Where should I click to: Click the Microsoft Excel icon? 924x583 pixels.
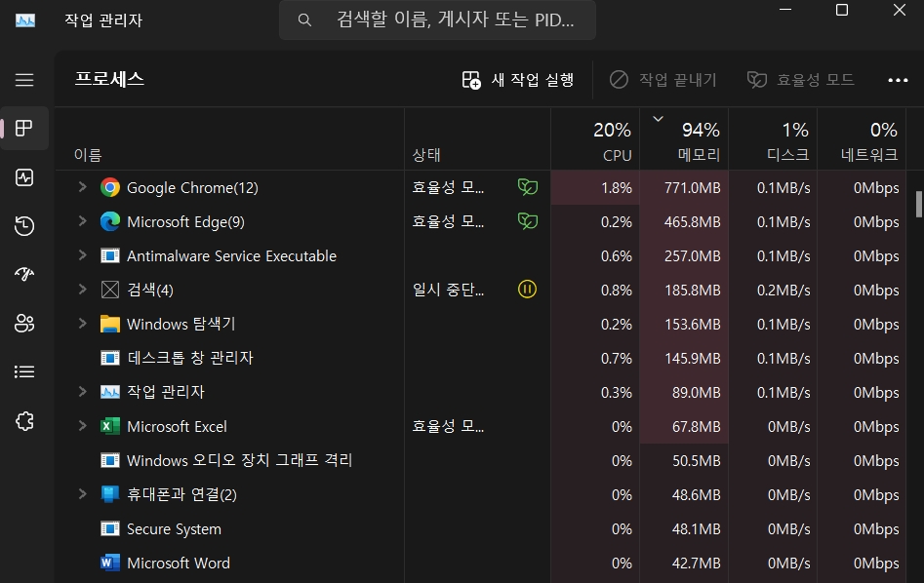click(x=109, y=426)
